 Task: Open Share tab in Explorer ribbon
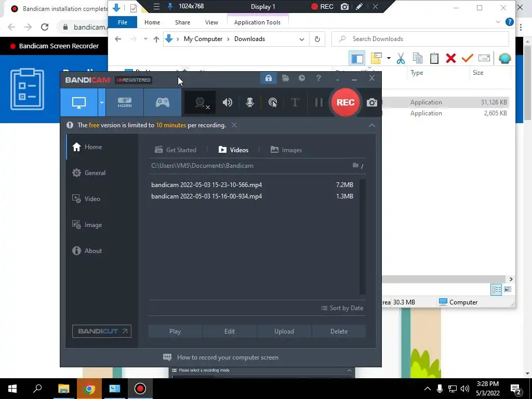tap(182, 22)
